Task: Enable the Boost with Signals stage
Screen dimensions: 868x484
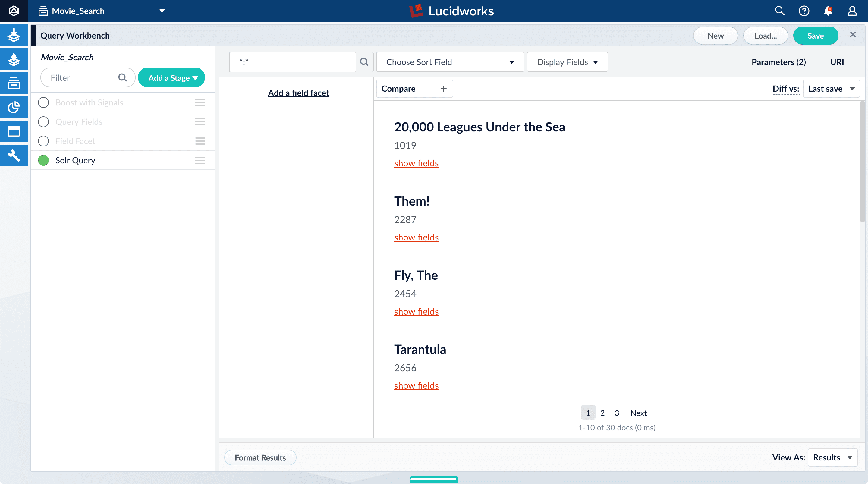Action: click(x=43, y=102)
